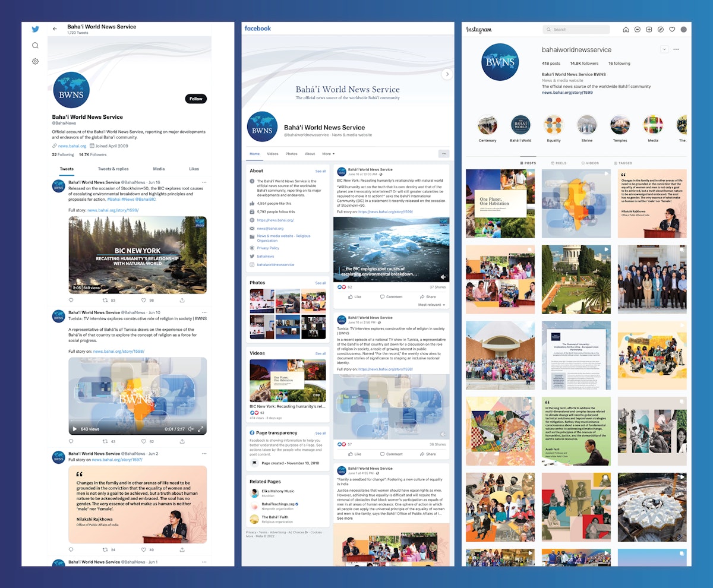Click See more on the India post
Image resolution: width=713 pixels, height=588 pixels.
click(x=345, y=518)
